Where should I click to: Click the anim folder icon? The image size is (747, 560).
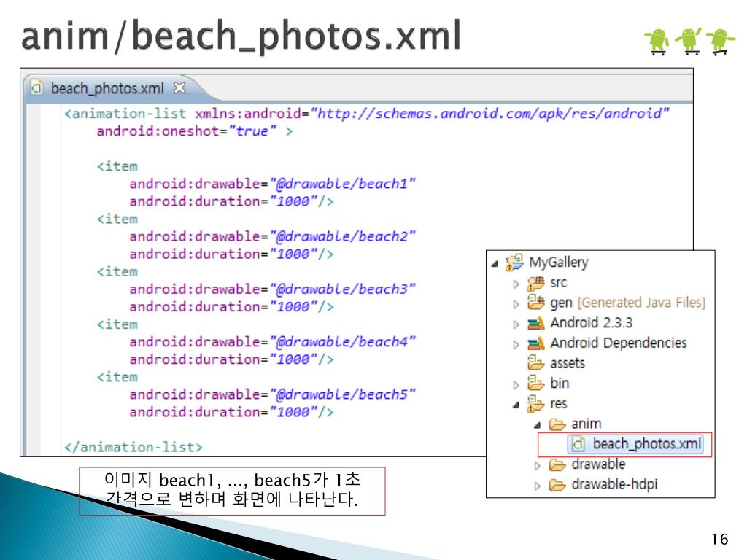(x=557, y=424)
